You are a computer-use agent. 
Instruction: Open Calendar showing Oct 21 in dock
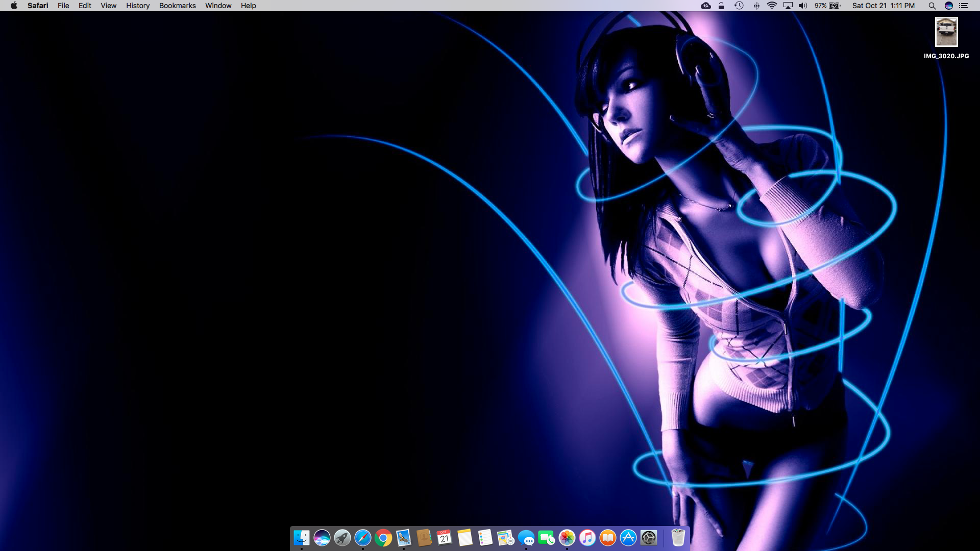pyautogui.click(x=445, y=537)
